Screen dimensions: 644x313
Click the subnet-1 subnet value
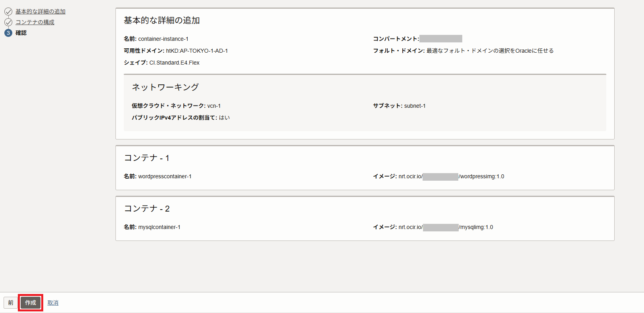[415, 106]
